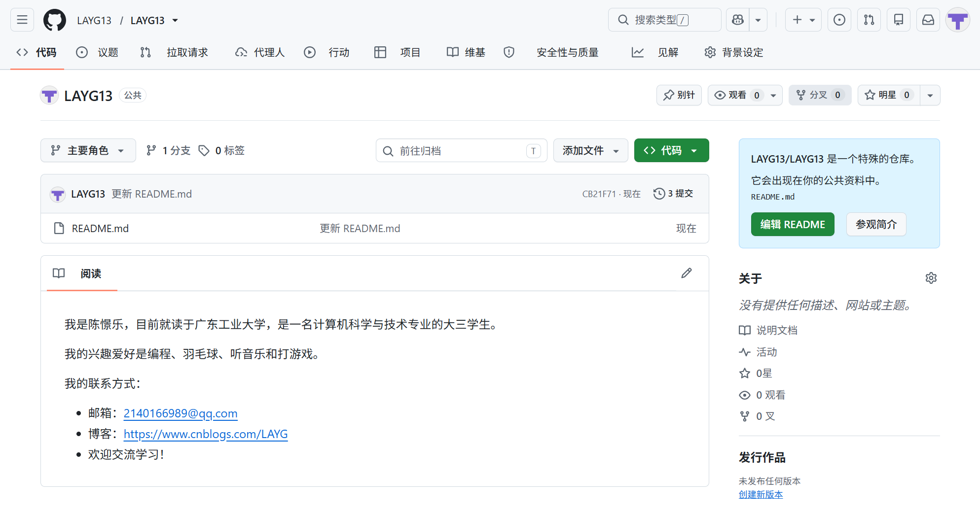Viewport: 980px width, 511px height.
Task: Edit README with the pencil icon
Action: [687, 273]
